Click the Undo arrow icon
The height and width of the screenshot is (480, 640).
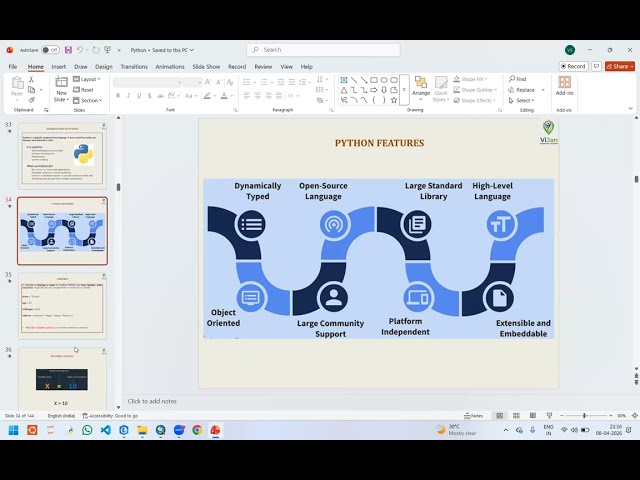tap(80, 50)
